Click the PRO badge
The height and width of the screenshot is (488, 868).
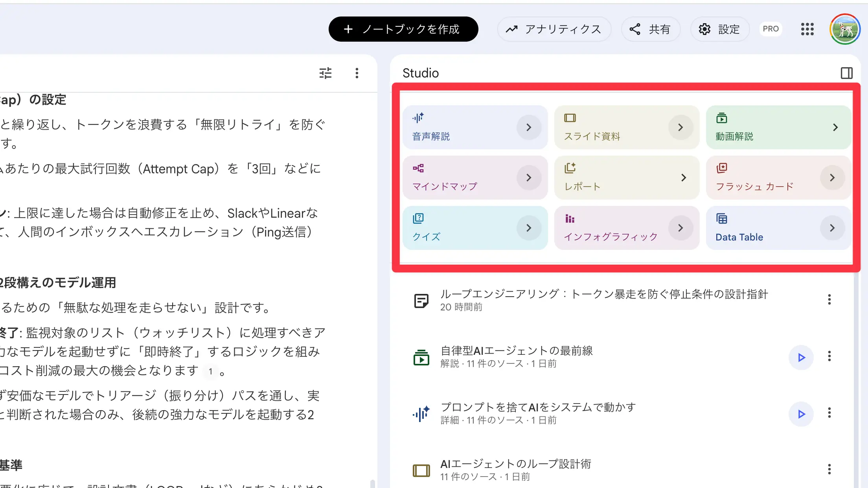pos(771,29)
